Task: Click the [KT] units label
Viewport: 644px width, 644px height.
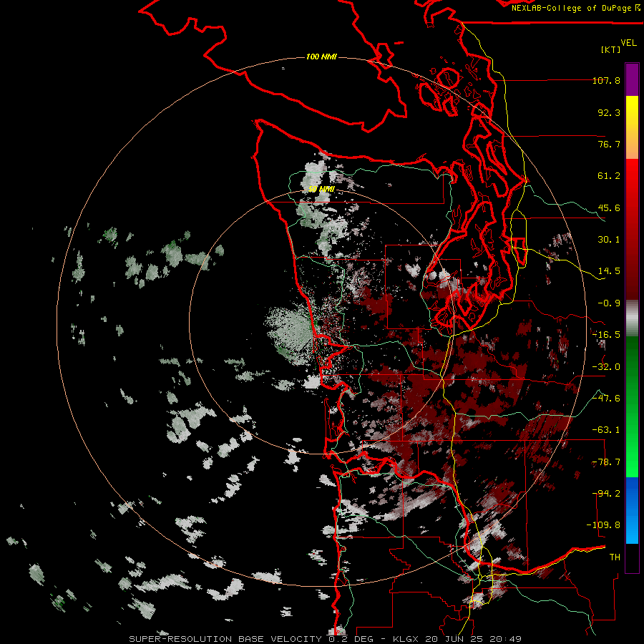Action: pyautogui.click(x=611, y=49)
